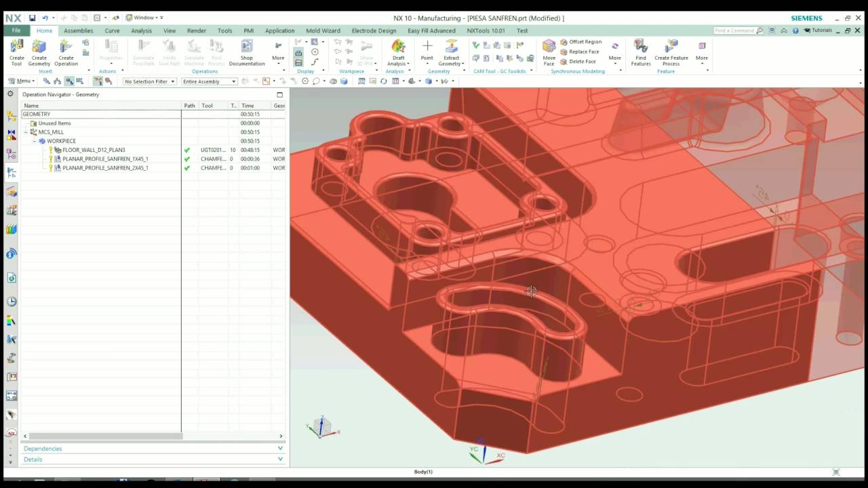Open the Web Browser sidebar icon
The image size is (868, 488).
coord(12,278)
